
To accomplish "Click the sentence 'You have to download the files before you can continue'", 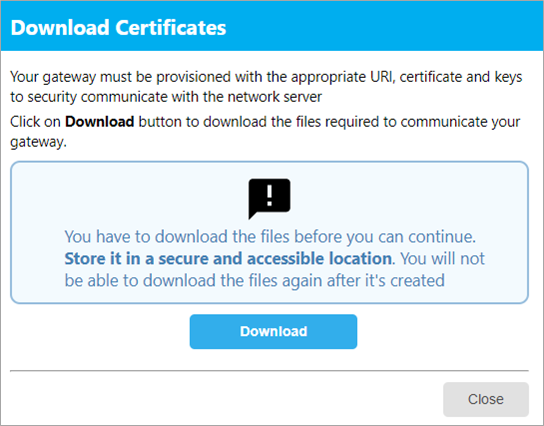I will tap(270, 237).
